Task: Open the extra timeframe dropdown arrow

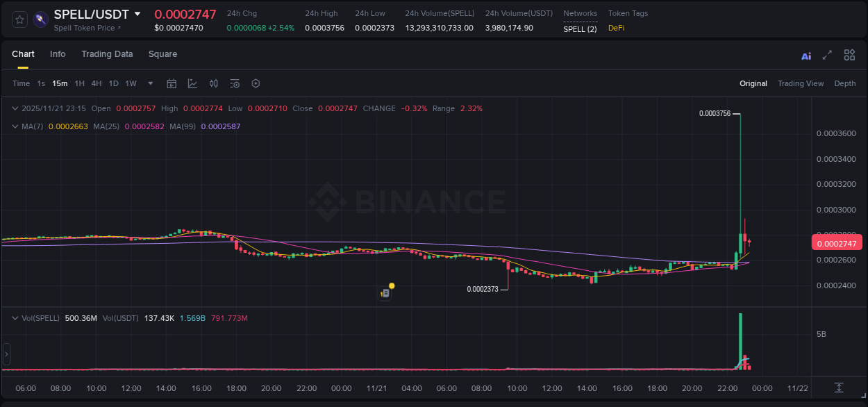Action: point(149,83)
